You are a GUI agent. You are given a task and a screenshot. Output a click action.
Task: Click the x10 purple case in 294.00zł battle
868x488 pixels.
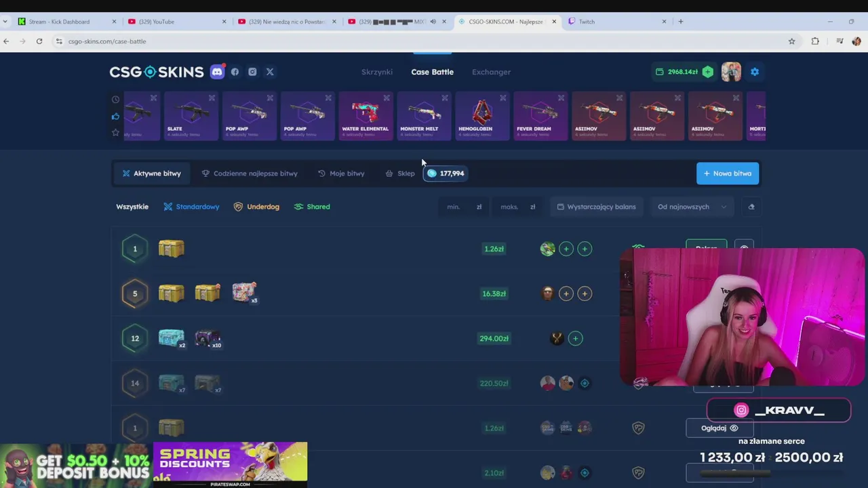pos(208,338)
